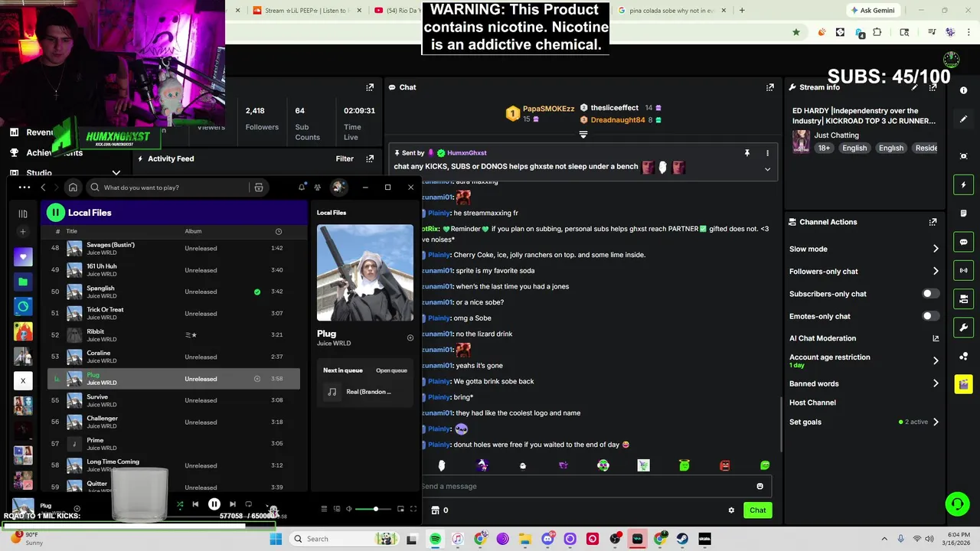Open the Ask Gemini button in Chrome

pos(872,11)
